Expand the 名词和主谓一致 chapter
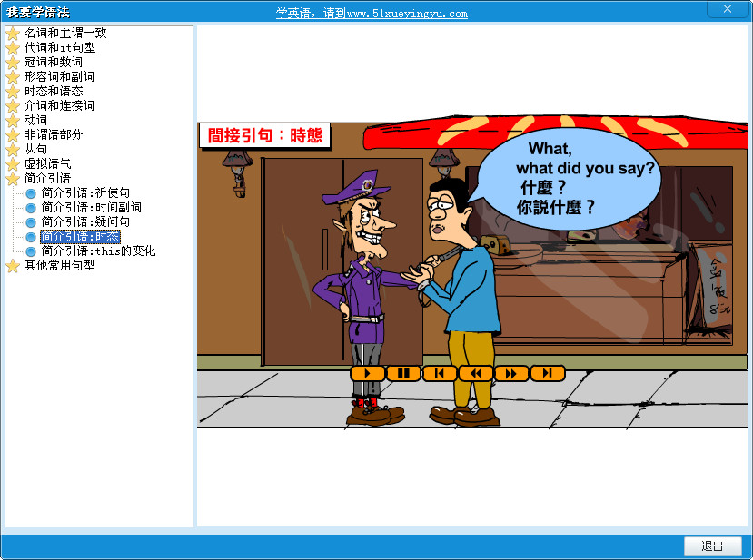 tap(11, 33)
